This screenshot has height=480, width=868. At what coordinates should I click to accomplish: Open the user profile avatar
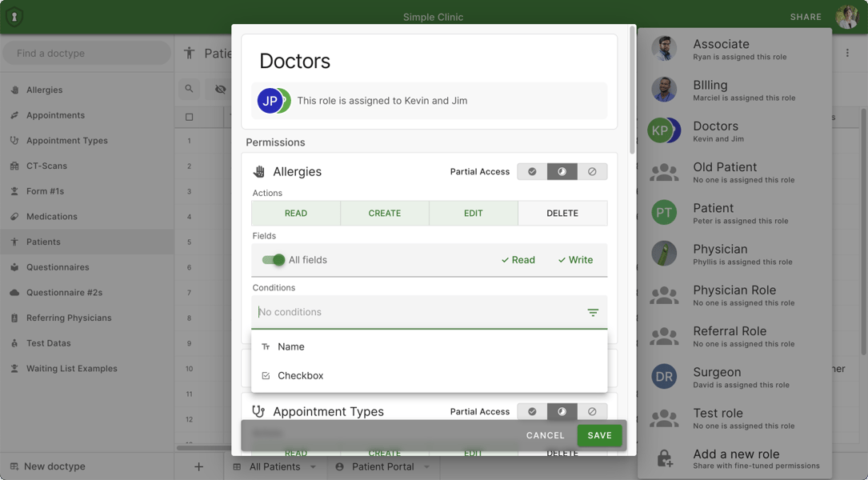(847, 17)
